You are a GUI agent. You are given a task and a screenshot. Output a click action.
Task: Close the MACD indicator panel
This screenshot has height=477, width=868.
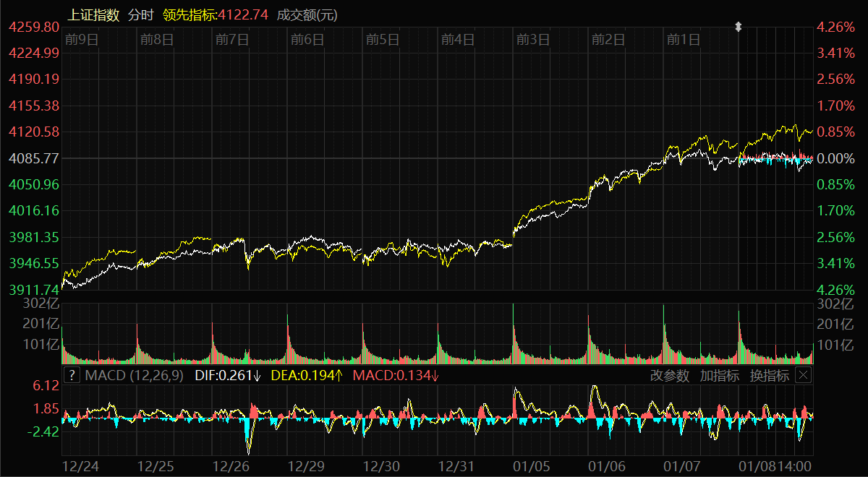pos(803,375)
